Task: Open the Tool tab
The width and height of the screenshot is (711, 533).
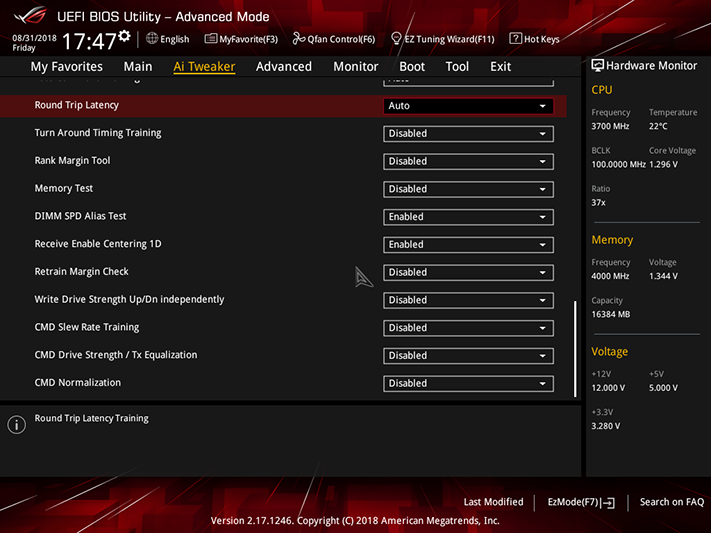Action: [457, 67]
